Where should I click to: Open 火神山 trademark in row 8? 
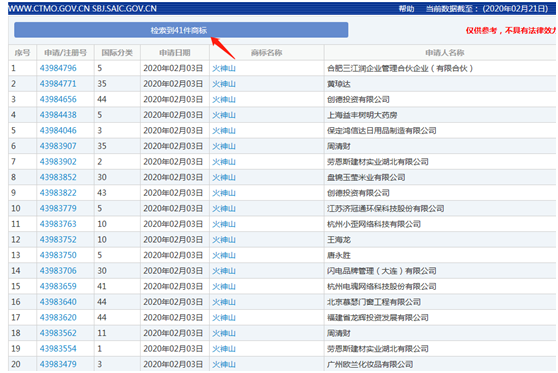[x=224, y=177]
